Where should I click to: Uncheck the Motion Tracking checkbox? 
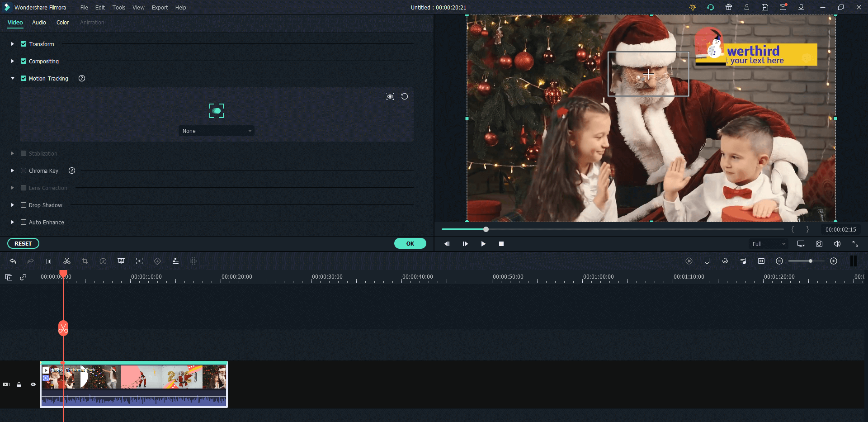tap(24, 78)
